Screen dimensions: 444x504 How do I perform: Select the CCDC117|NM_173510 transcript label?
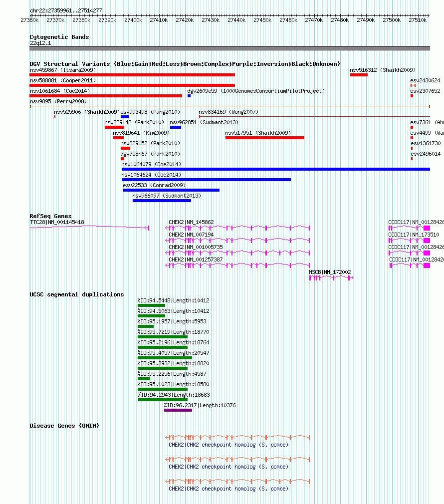tap(414, 235)
